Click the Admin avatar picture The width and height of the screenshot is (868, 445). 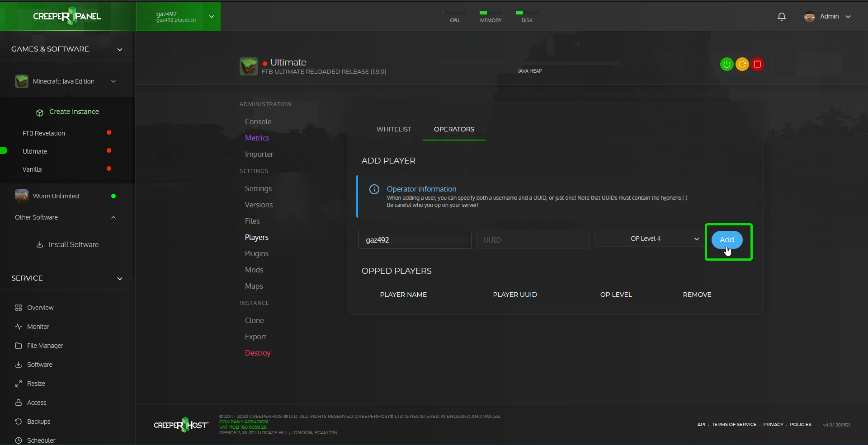pos(809,17)
